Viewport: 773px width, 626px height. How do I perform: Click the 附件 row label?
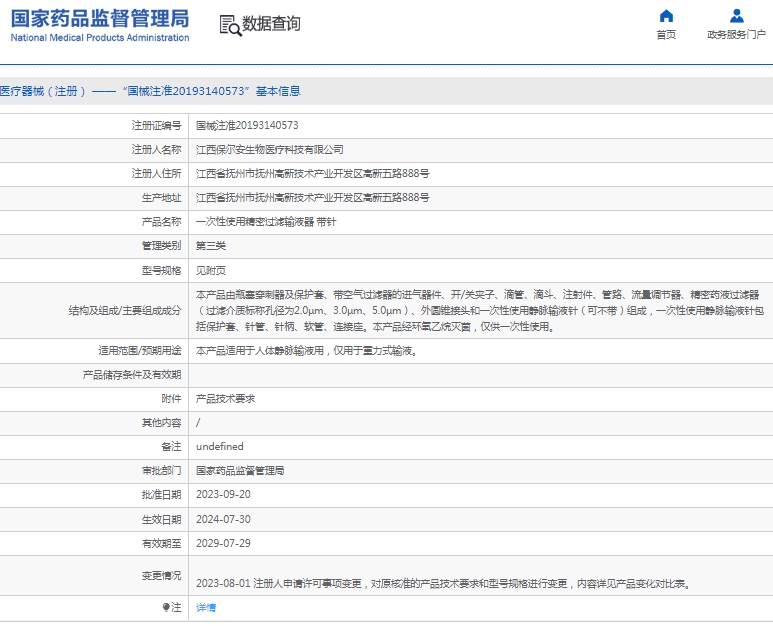pos(171,399)
